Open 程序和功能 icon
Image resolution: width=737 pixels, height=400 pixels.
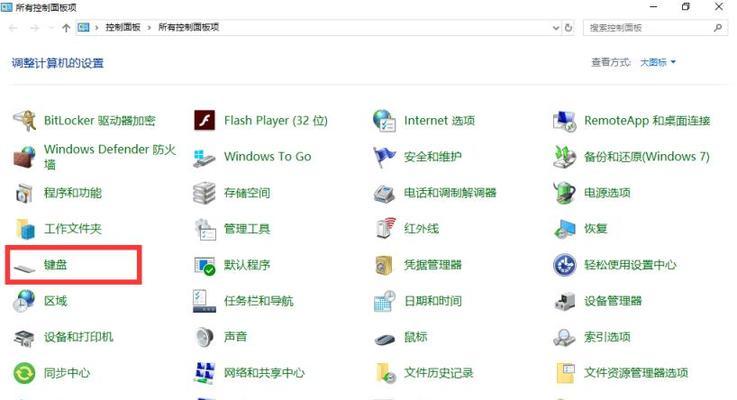tap(24, 193)
